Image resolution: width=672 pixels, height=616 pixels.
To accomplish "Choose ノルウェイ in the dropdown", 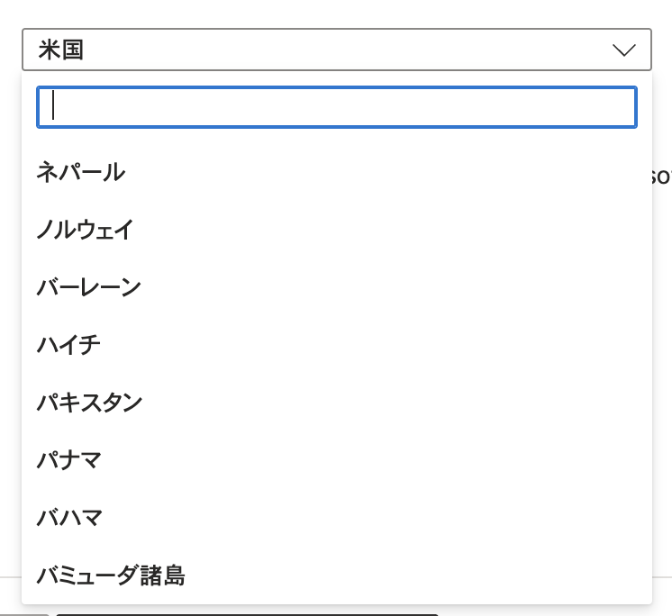I will coord(86,230).
